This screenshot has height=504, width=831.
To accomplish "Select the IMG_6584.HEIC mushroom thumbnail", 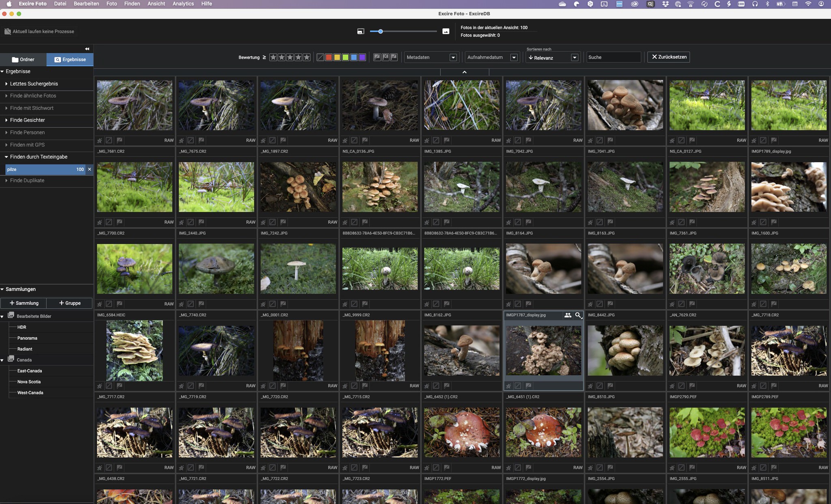I will pos(135,351).
